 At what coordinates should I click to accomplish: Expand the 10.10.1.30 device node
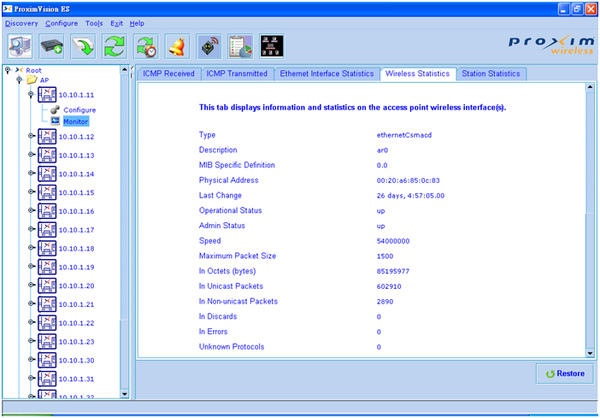pos(31,360)
